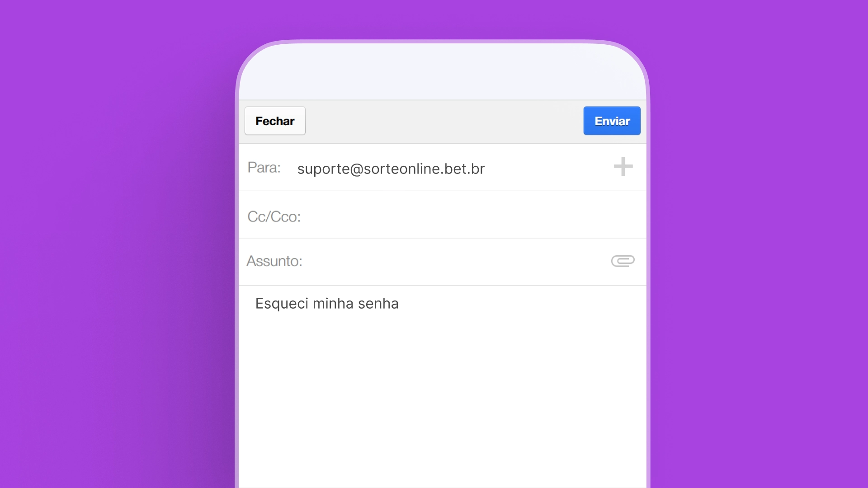
Task: Select the "Para:" field label
Action: coord(264,168)
